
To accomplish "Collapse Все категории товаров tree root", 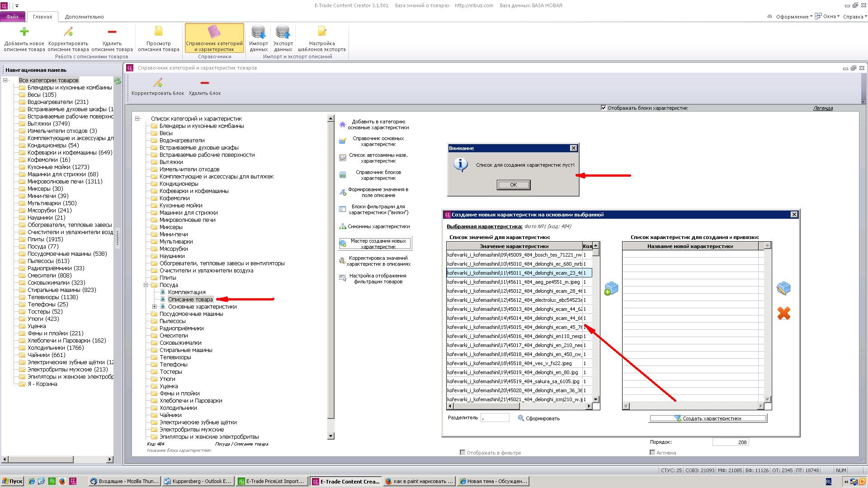I will pos(5,80).
